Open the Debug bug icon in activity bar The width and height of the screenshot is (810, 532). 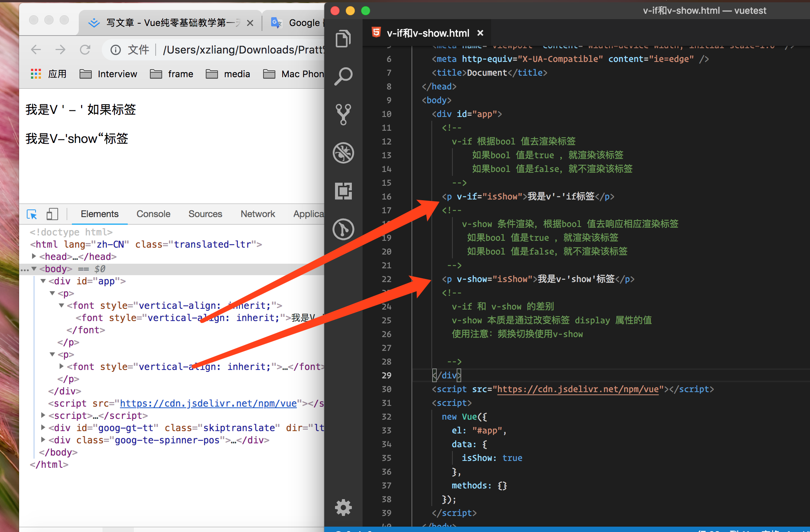(x=343, y=152)
